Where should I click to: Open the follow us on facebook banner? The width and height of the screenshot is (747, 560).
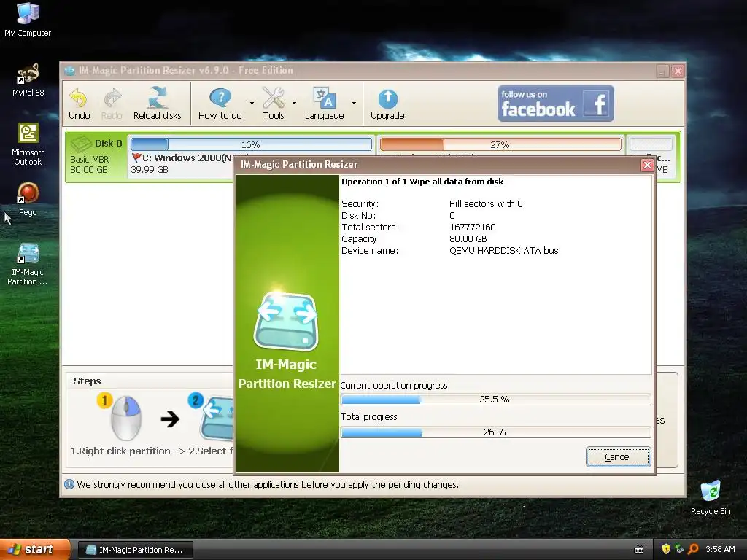coord(555,104)
